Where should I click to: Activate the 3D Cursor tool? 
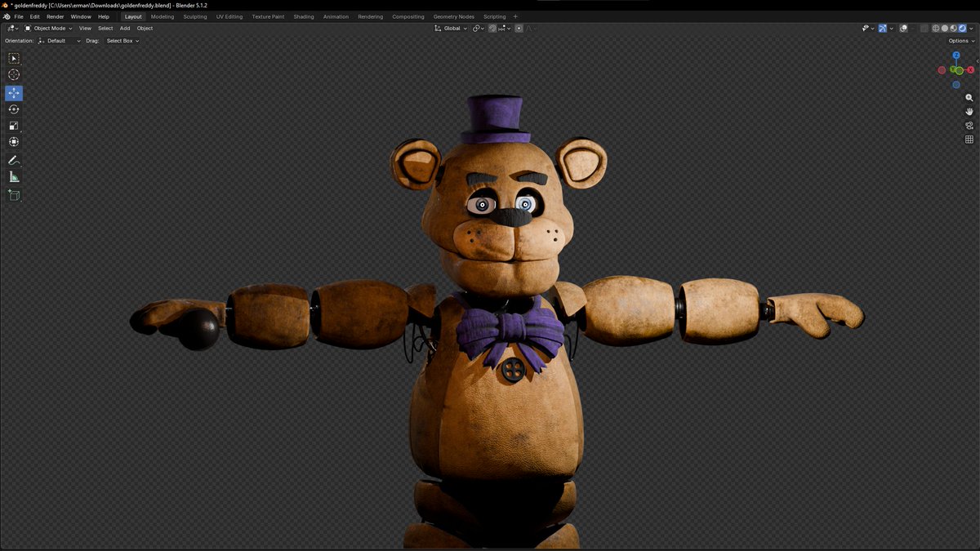(x=14, y=74)
